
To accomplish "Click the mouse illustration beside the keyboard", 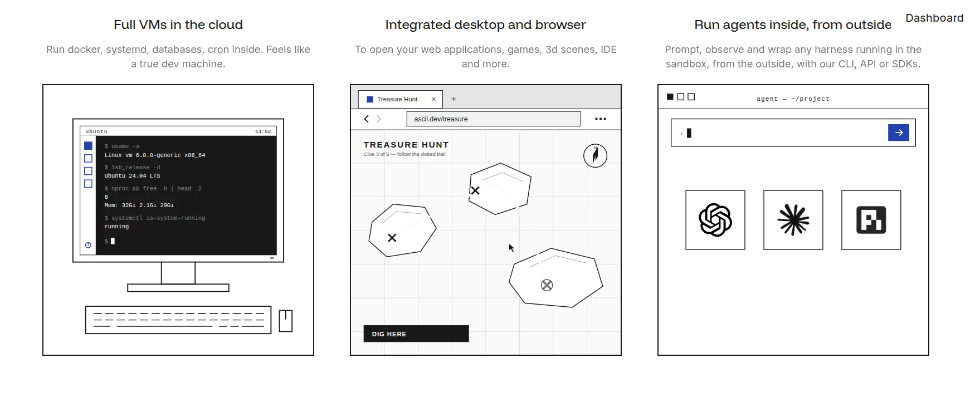I will click(286, 321).
